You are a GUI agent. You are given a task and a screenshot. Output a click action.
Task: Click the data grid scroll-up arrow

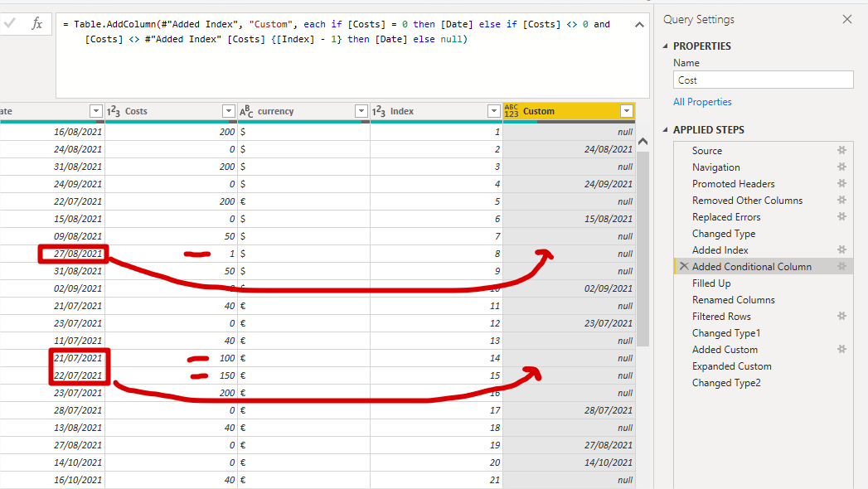coord(643,142)
